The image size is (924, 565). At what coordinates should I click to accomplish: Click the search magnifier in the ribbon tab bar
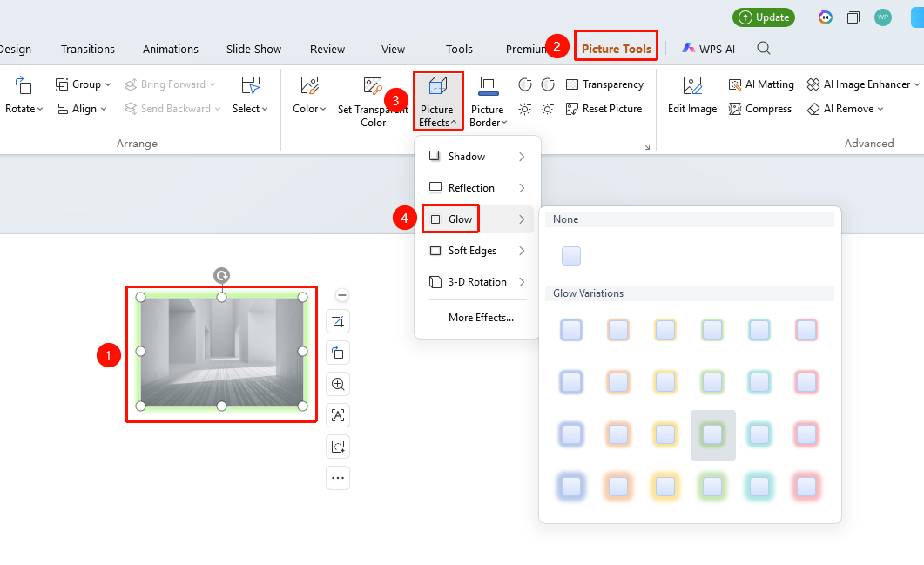pos(764,48)
